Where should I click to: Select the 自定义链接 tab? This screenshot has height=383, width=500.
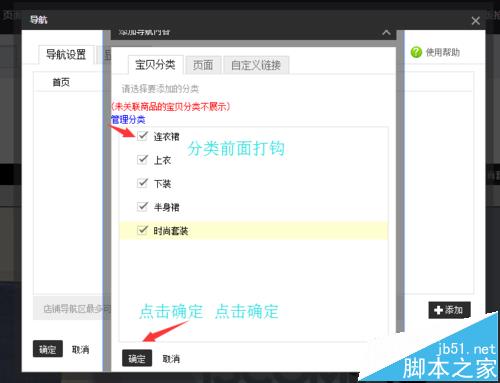point(256,65)
